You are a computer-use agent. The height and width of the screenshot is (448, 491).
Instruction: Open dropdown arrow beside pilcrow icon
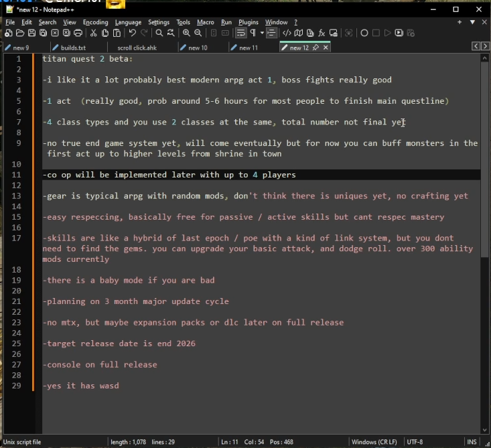click(x=262, y=33)
